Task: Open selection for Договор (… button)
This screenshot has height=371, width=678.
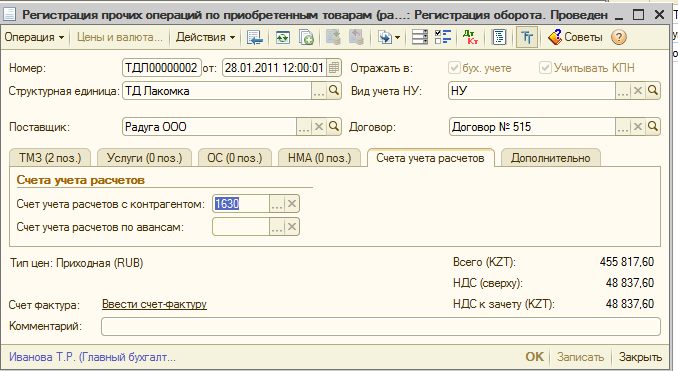Action: point(623,127)
